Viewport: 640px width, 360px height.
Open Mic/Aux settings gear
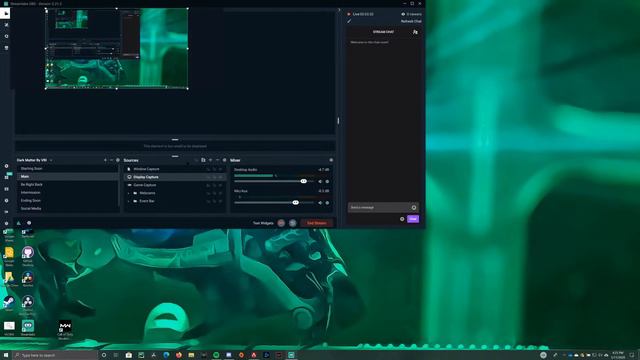tap(327, 203)
